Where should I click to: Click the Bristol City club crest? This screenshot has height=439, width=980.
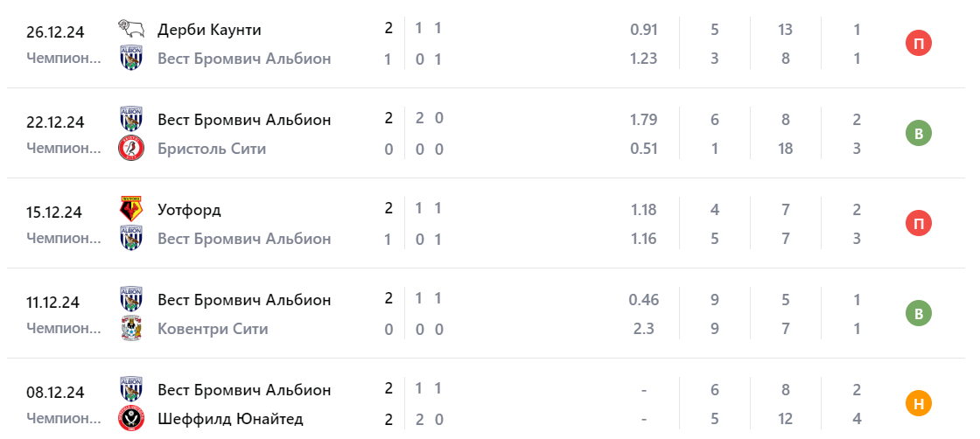pos(131,149)
